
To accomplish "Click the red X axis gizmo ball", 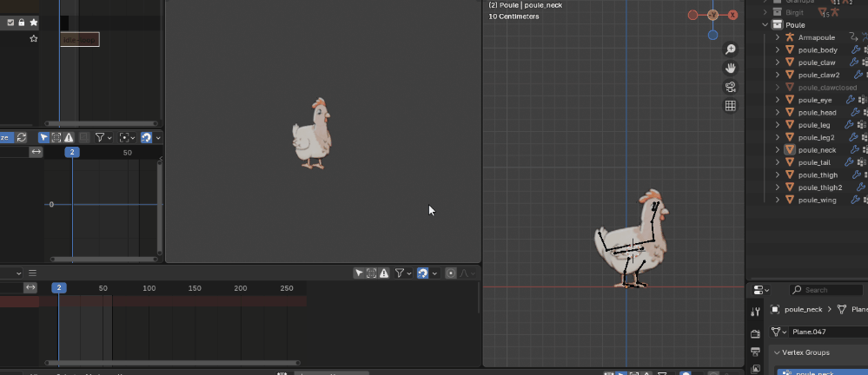I will click(733, 15).
